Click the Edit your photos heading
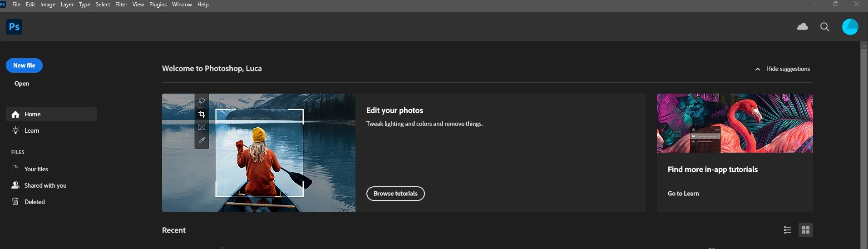Viewport: 868px width, 249px height. (x=395, y=110)
